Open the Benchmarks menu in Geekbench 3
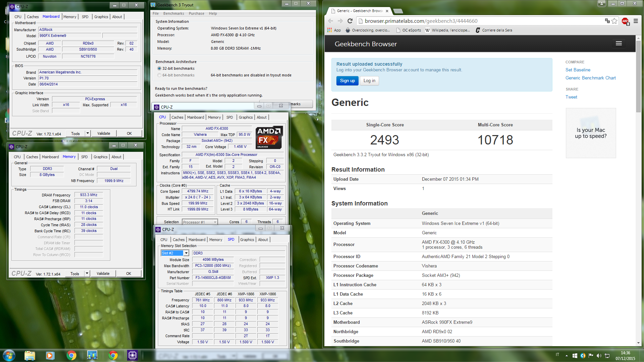The height and width of the screenshot is (362, 644). coord(173,13)
